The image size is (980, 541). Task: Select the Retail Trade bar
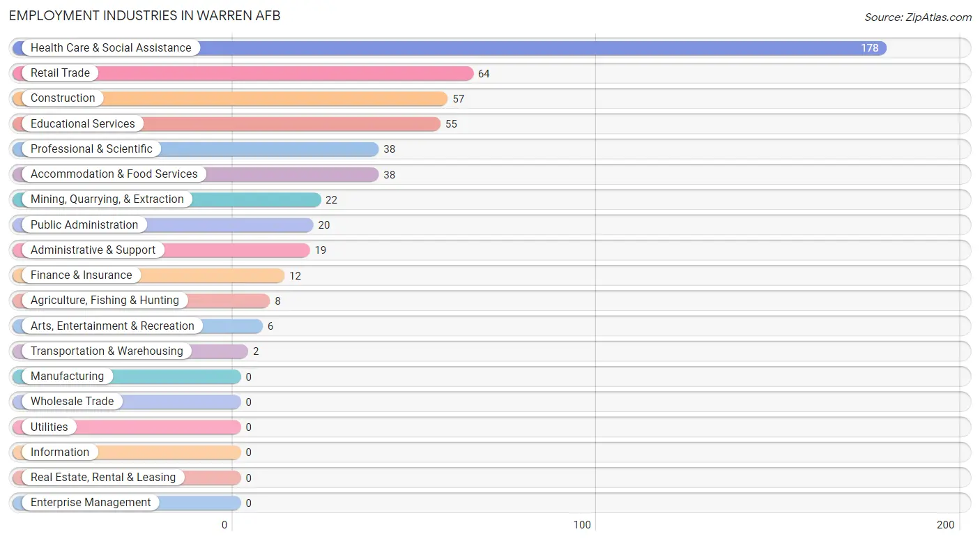[243, 73]
